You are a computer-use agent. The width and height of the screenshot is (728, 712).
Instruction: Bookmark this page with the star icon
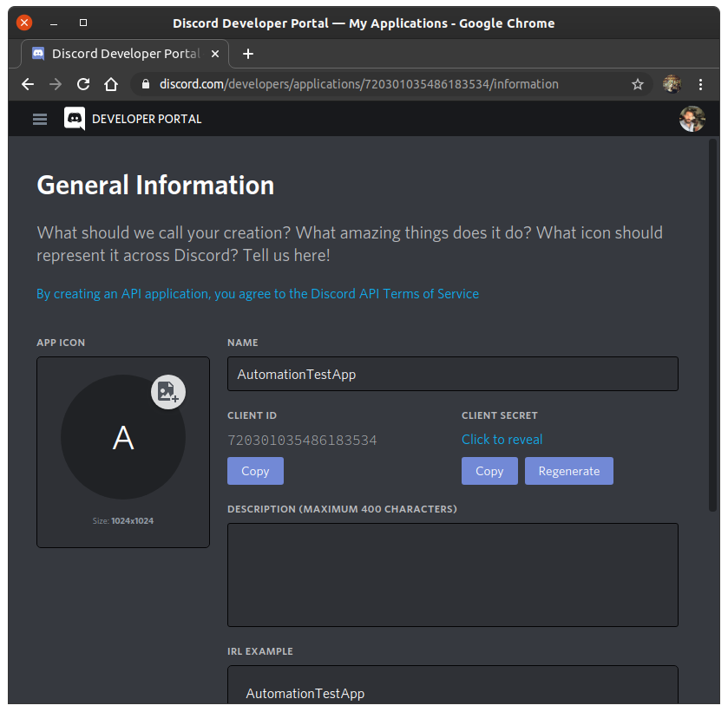coord(638,84)
